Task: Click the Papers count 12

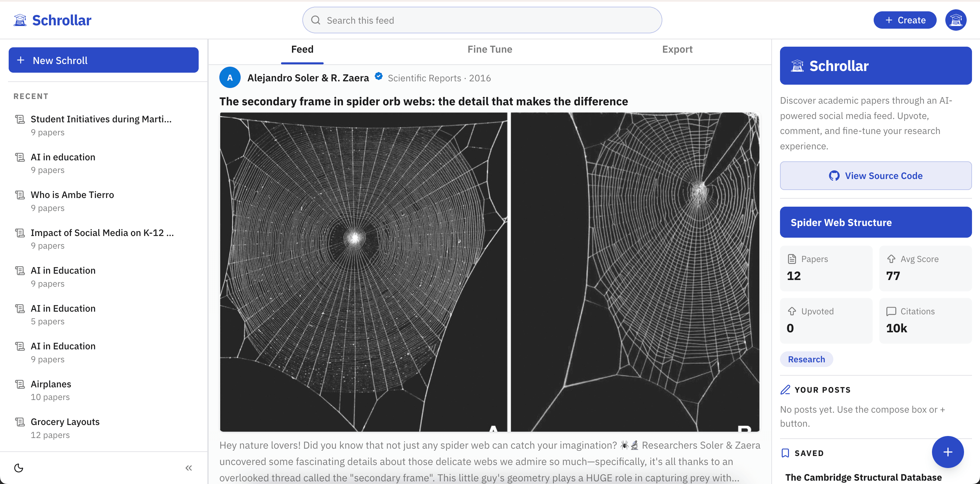Action: point(794,275)
